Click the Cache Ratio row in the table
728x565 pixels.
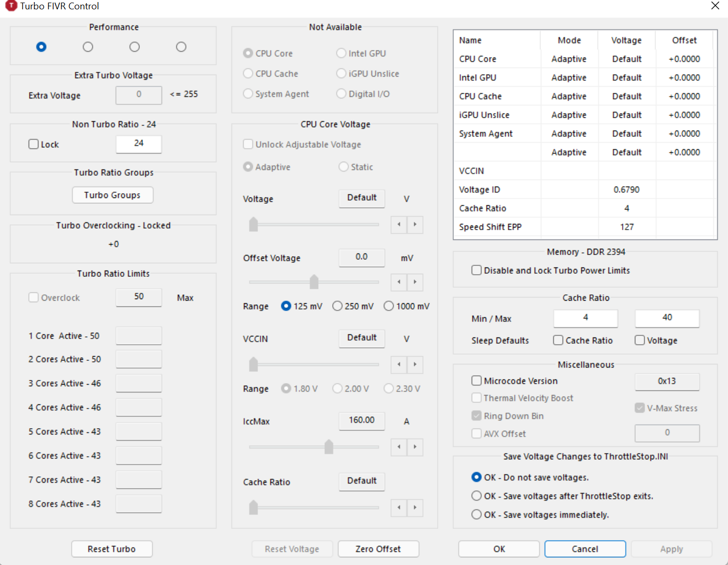tap(583, 208)
